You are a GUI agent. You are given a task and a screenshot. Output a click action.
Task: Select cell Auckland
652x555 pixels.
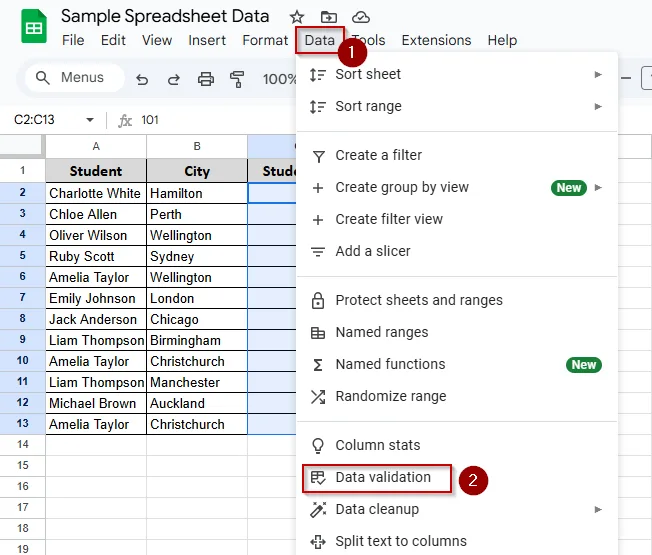click(197, 403)
